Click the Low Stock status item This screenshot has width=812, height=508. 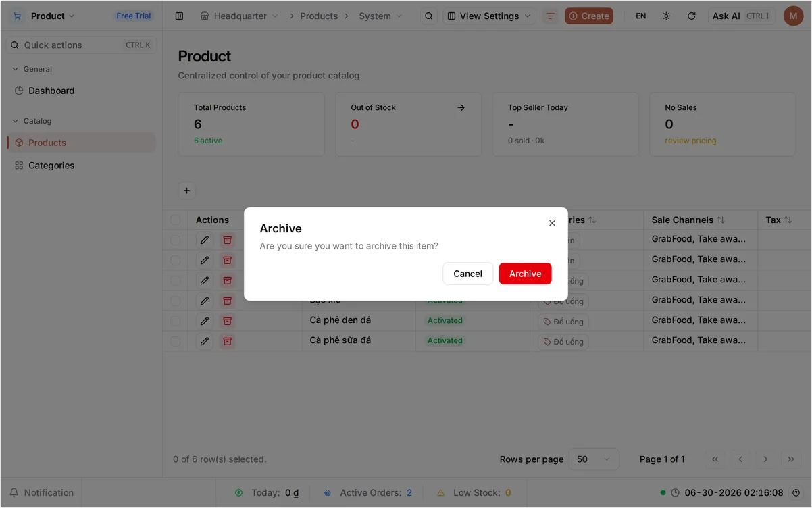pos(474,492)
